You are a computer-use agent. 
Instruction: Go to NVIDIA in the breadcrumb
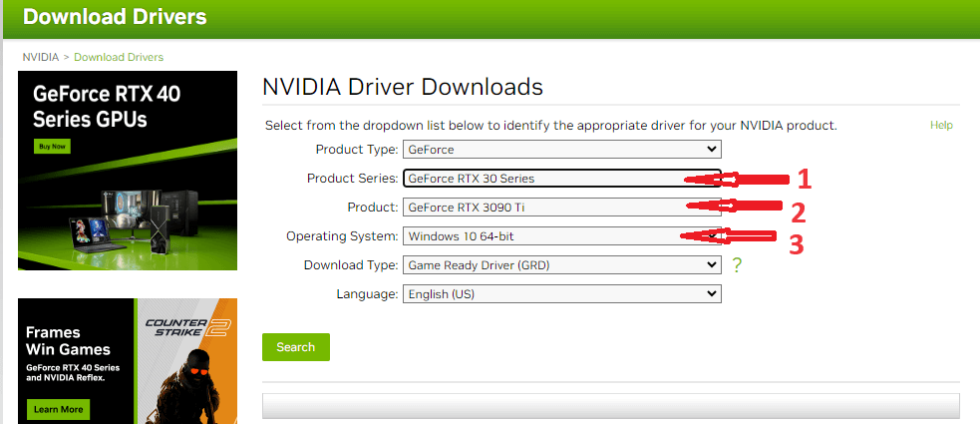point(40,57)
